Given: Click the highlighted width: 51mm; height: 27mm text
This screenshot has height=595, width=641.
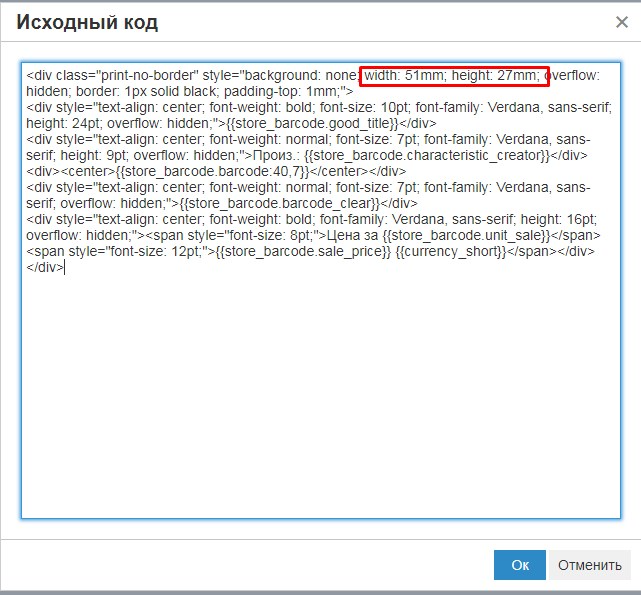Looking at the screenshot, I should tap(453, 77).
